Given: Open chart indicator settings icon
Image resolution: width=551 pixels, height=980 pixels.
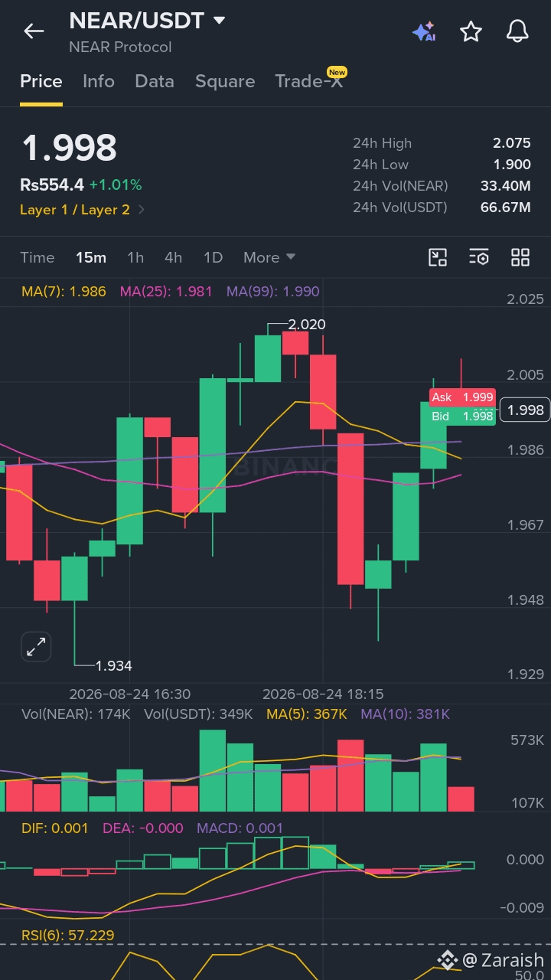Looking at the screenshot, I should click(478, 257).
